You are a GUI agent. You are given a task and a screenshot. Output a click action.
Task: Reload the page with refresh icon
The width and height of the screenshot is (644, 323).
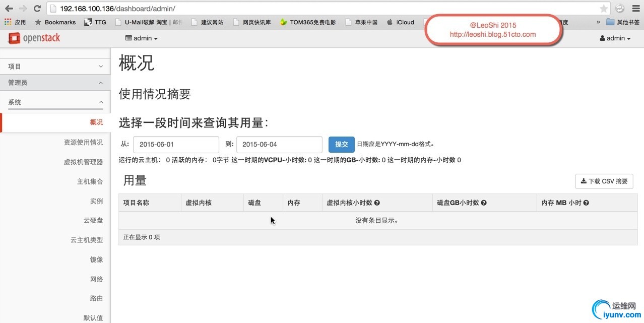[x=37, y=9]
